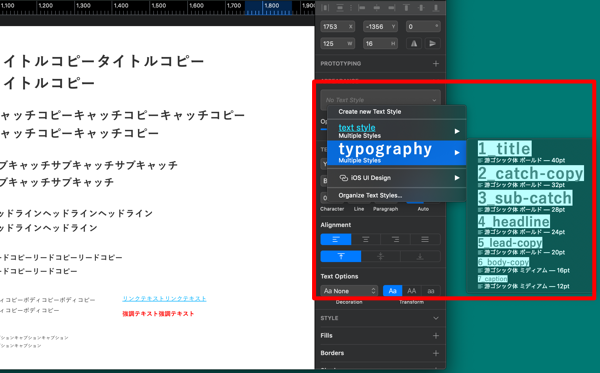
Task: Select the blue underlined リンクテキスト text on canvas
Action: pyautogui.click(x=165, y=299)
